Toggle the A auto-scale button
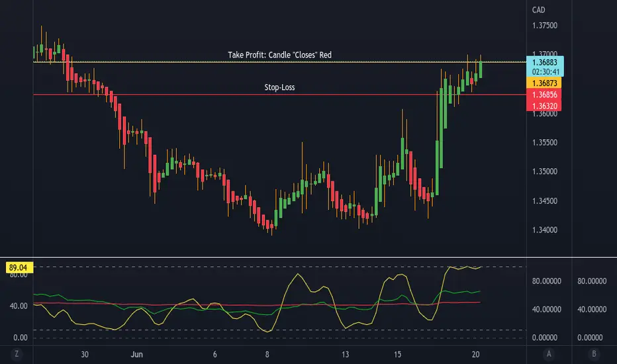This screenshot has width=617, height=364. click(x=549, y=354)
